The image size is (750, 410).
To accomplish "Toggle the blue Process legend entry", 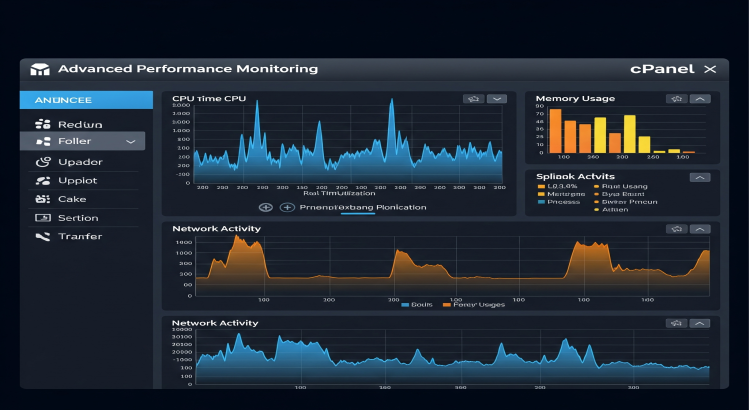I will click(x=543, y=200).
